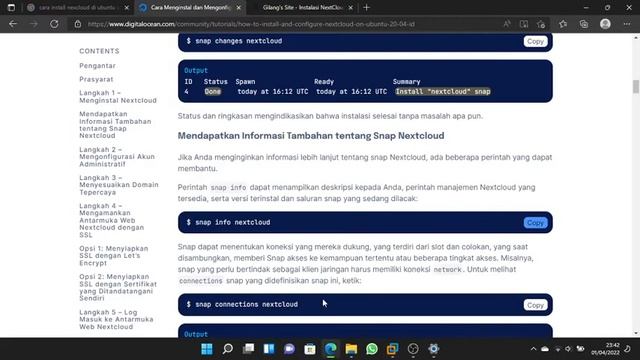Screen dimensions: 640x360
Task: Open the browser profile avatar
Action: (x=605, y=24)
